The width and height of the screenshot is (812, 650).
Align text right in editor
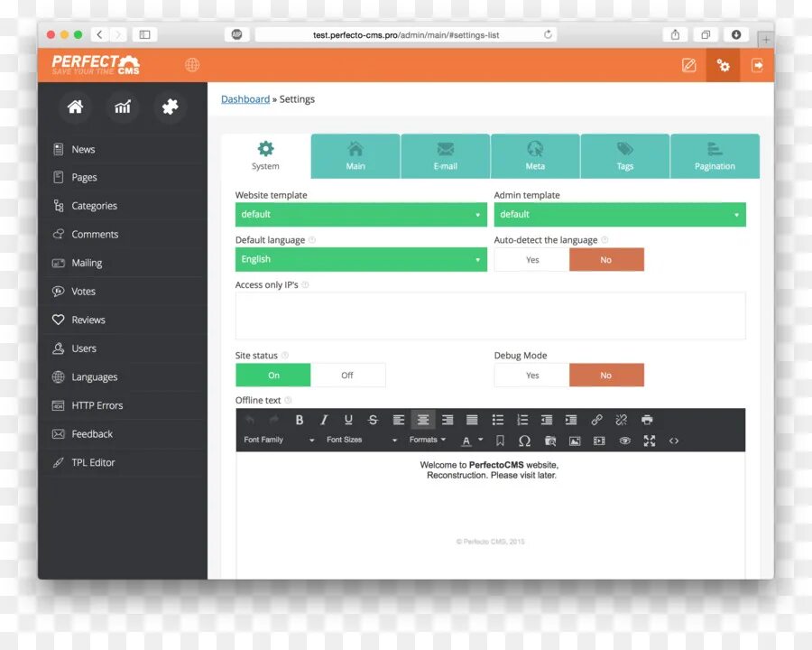click(x=448, y=420)
